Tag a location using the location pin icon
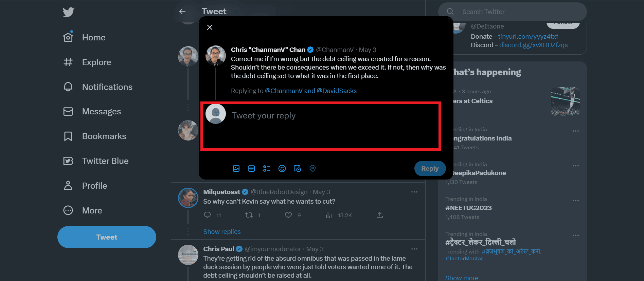The height and width of the screenshot is (281, 644). click(312, 168)
